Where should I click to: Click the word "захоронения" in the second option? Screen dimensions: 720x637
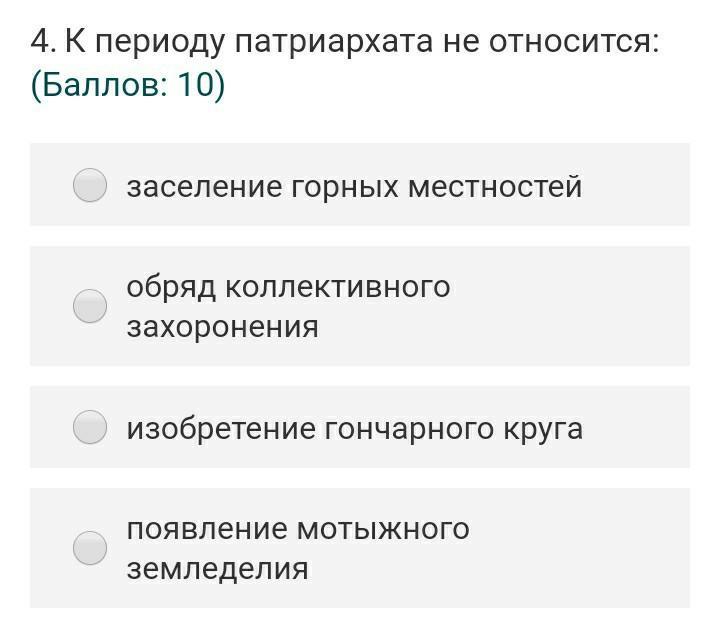point(222,327)
